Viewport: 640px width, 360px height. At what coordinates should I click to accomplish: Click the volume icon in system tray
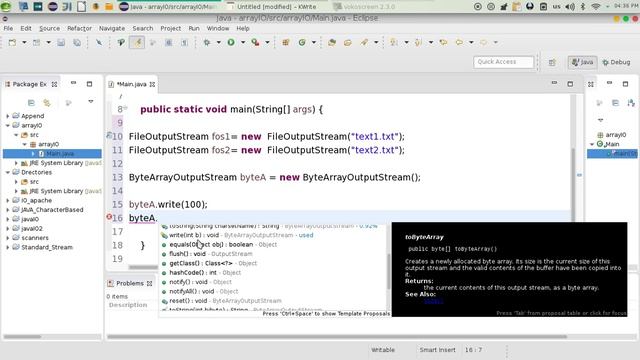click(x=570, y=7)
